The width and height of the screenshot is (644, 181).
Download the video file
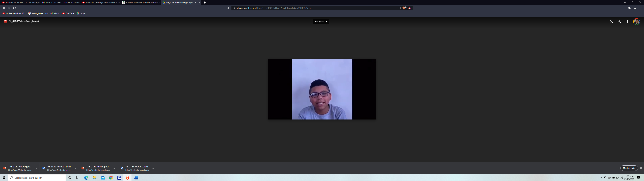coord(619,21)
